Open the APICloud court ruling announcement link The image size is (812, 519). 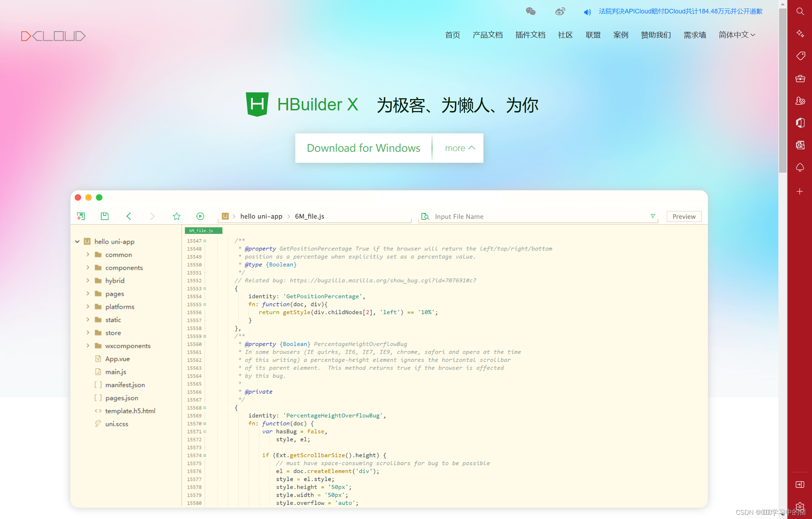680,11
